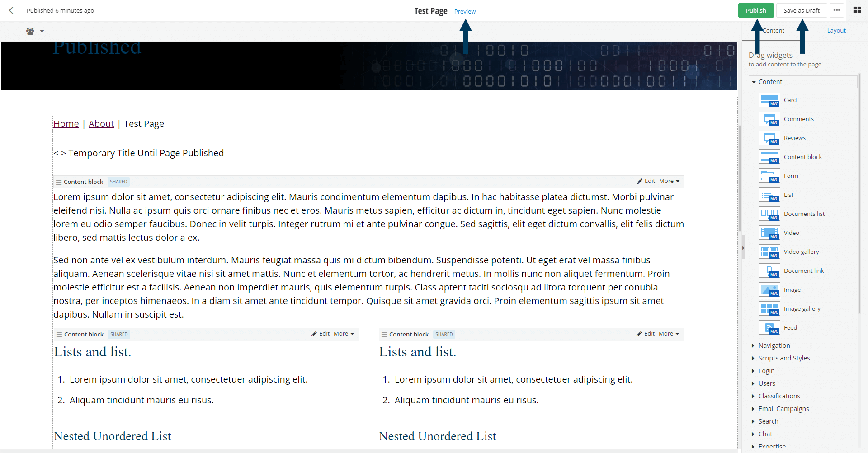Select the Image widget icon
The width and height of the screenshot is (868, 453).
point(769,290)
